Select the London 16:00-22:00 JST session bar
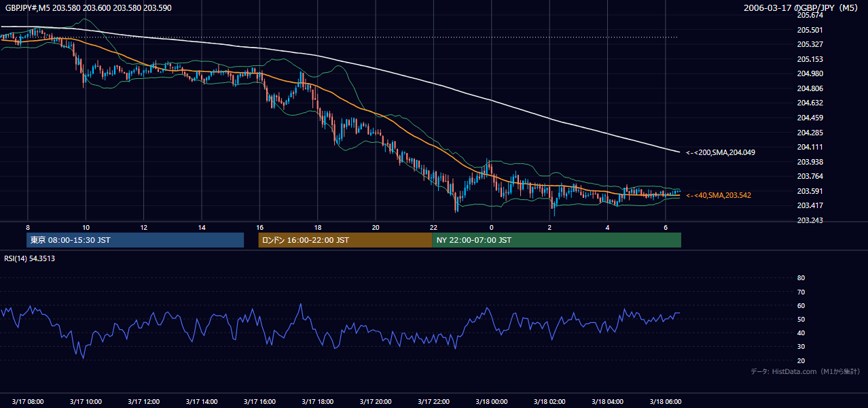The height and width of the screenshot is (408, 868). tap(345, 240)
